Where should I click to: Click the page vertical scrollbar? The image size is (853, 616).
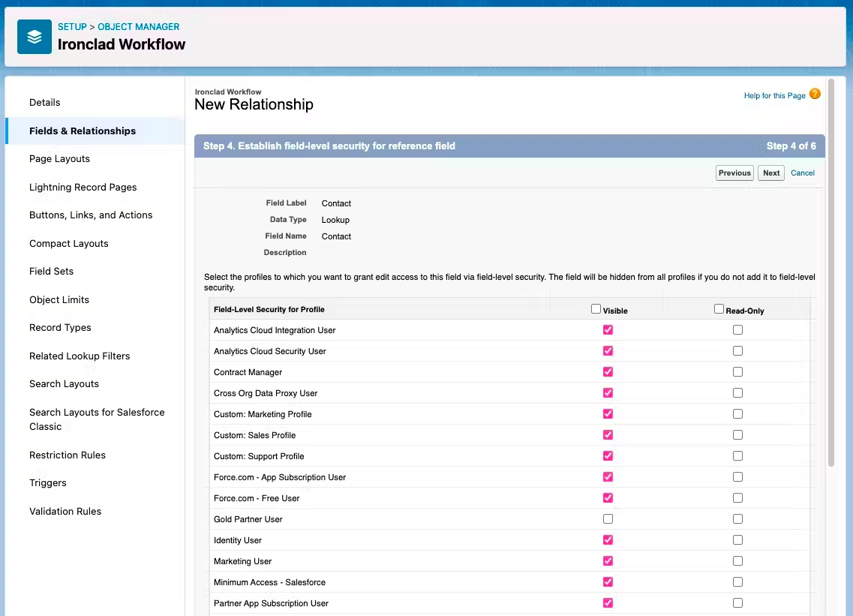tap(830, 272)
